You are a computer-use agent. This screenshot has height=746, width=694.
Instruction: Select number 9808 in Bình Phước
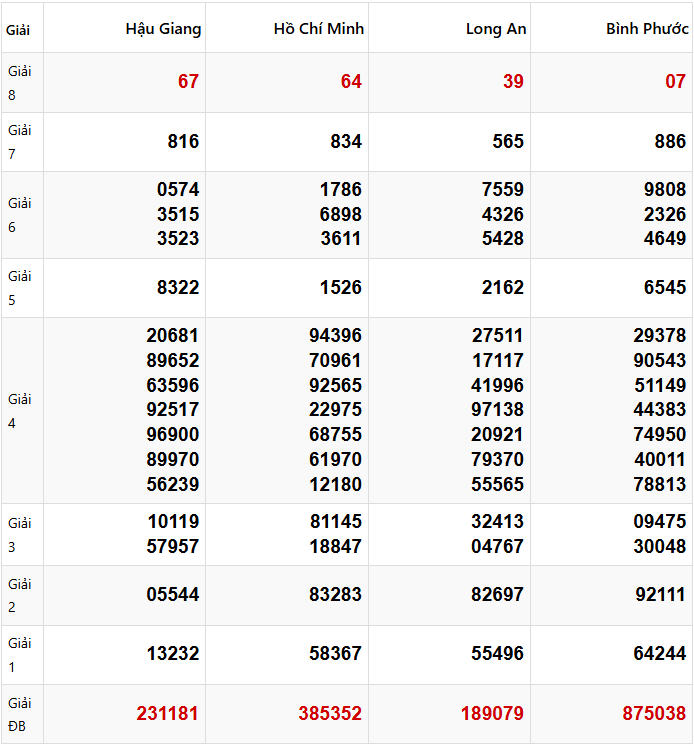coord(665,189)
